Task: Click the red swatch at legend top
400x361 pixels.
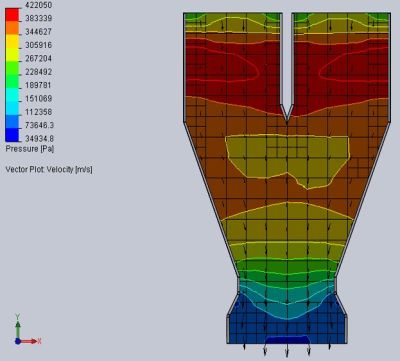Action: 12,14
